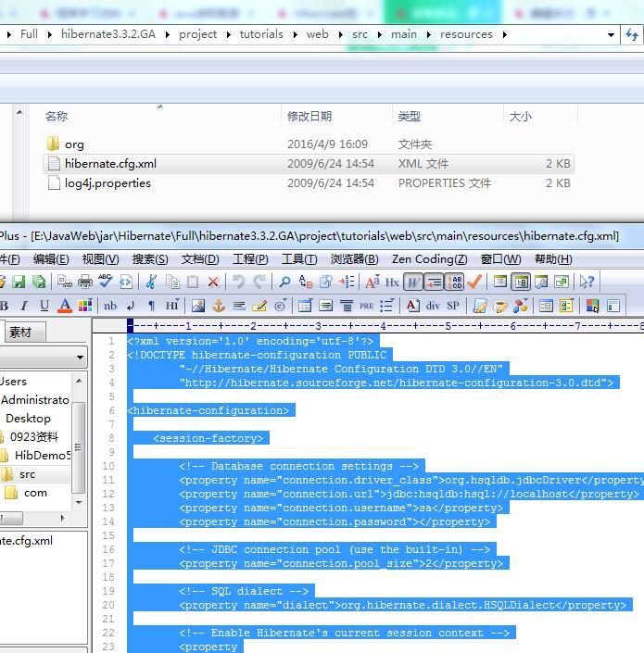The height and width of the screenshot is (653, 644).
Task: Open 搜索(S) menu
Action: (150, 259)
